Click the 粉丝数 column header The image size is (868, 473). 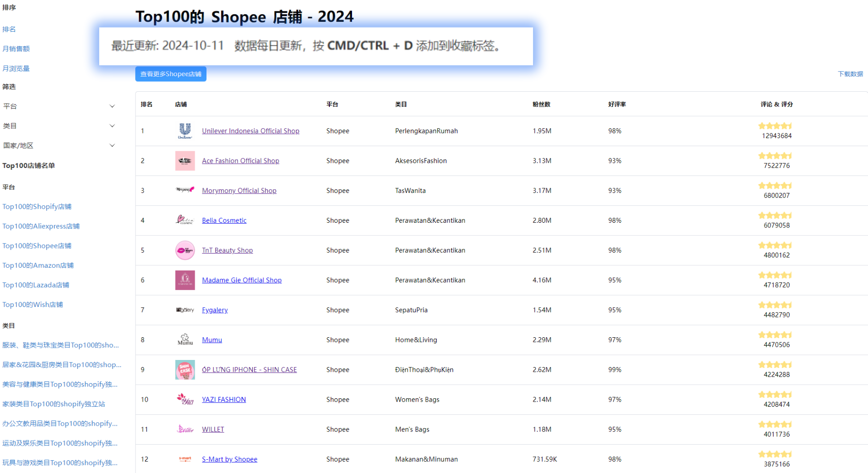[x=541, y=104]
